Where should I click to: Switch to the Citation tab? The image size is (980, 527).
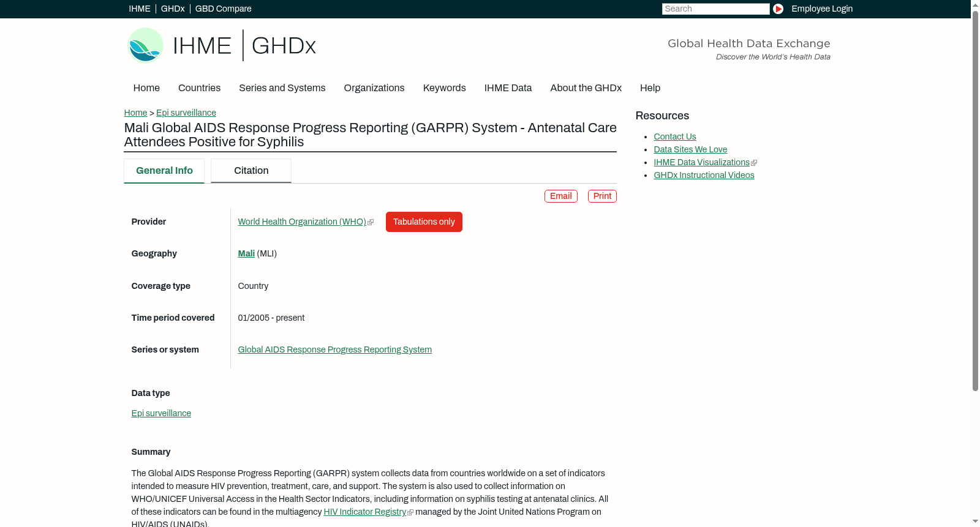coord(251,171)
